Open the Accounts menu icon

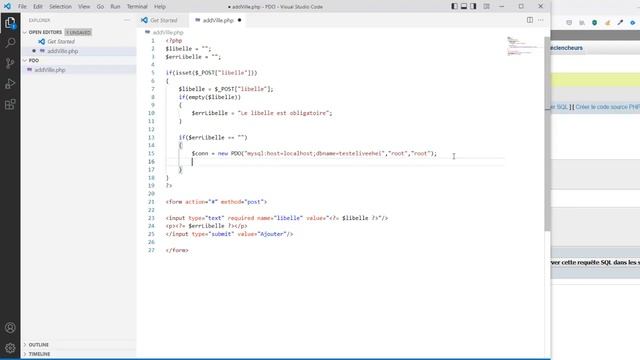tap(10, 328)
